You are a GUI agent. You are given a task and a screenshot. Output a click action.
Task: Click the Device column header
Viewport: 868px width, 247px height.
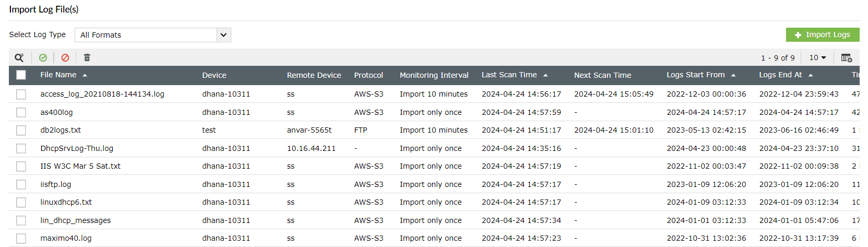click(214, 75)
